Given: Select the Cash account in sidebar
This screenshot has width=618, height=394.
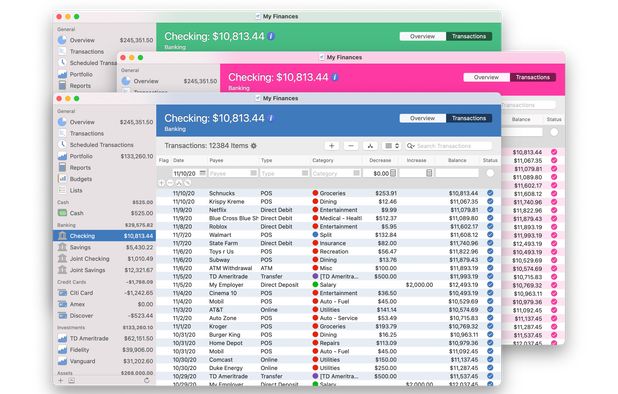Looking at the screenshot, I should coord(105,213).
